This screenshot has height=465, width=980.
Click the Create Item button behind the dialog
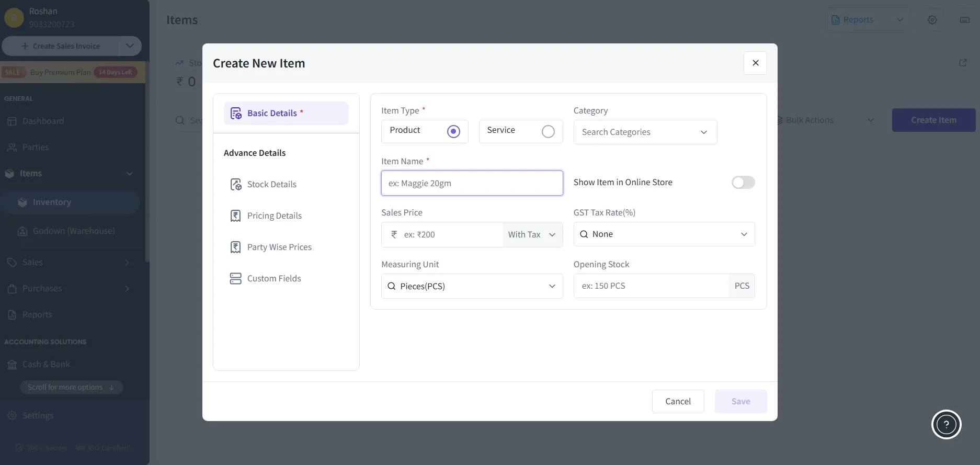[x=933, y=120]
